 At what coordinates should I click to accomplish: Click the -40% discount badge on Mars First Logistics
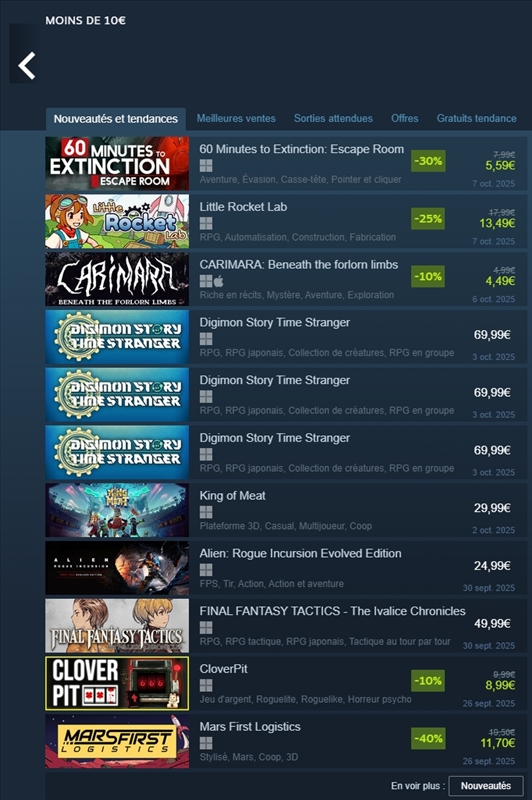428,738
